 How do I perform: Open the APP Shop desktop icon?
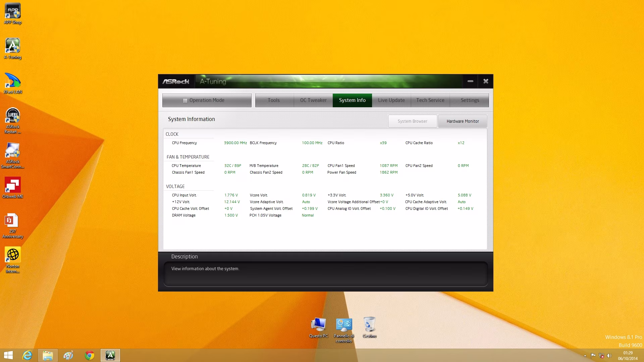pos(13,14)
